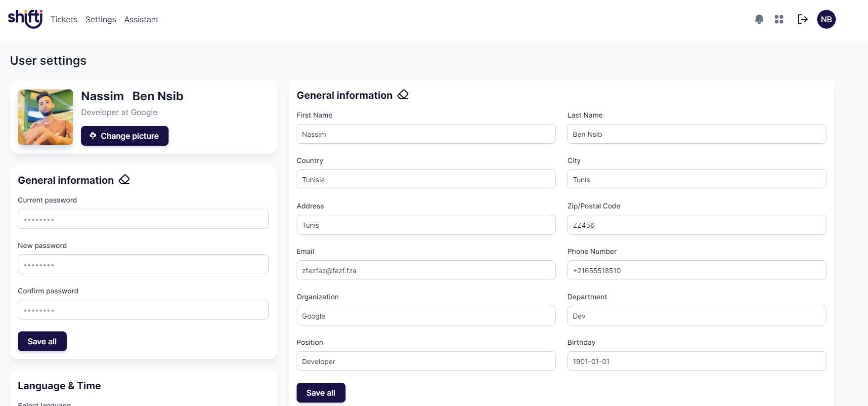Click the Organization field showing Google
868x406 pixels.
pyautogui.click(x=426, y=316)
